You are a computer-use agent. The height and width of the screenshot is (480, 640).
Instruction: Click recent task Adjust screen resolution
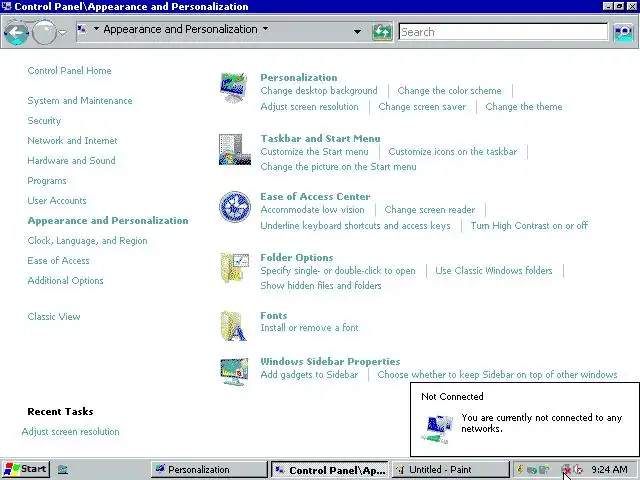pos(71,432)
